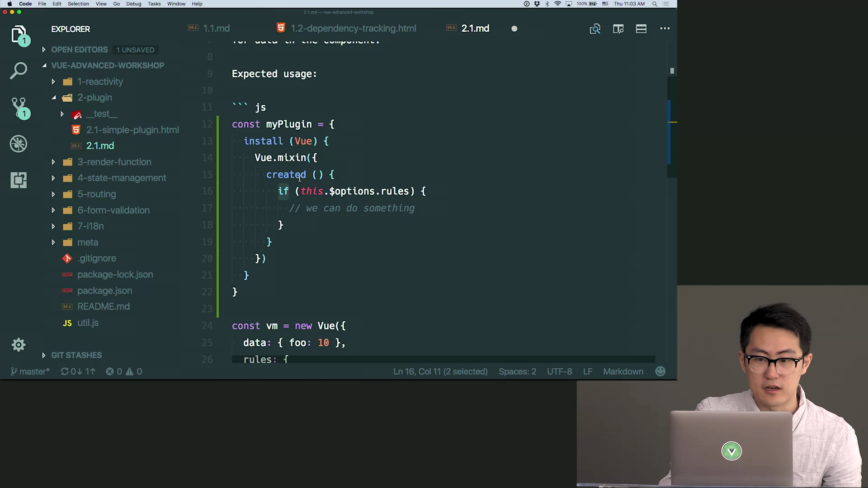
Task: Open the Extensions view
Action: pyautogui.click(x=19, y=180)
